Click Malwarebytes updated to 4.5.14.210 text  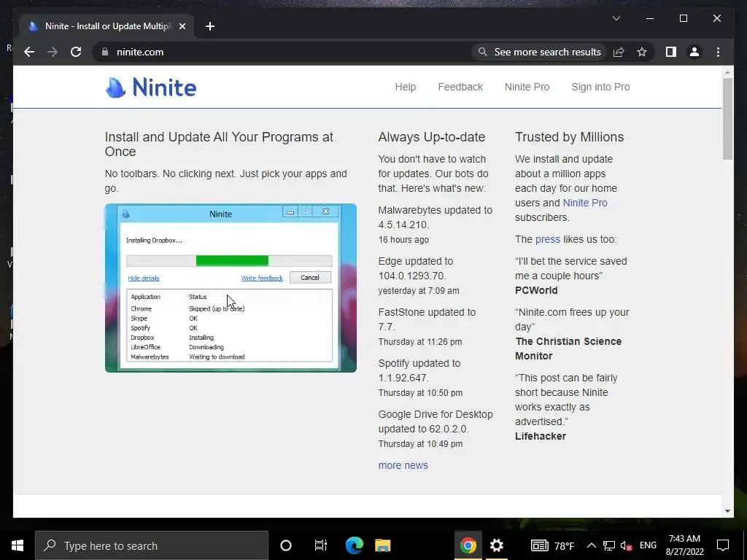(435, 217)
